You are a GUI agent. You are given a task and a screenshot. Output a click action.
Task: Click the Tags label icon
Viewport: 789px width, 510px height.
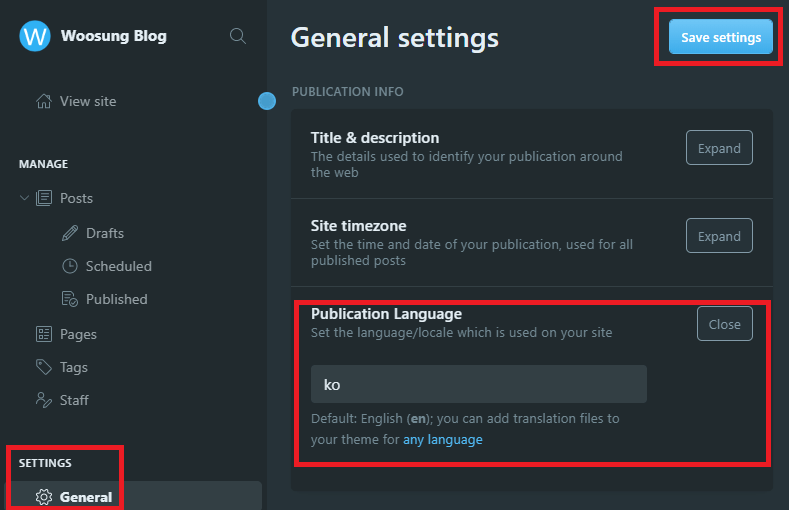point(43,367)
